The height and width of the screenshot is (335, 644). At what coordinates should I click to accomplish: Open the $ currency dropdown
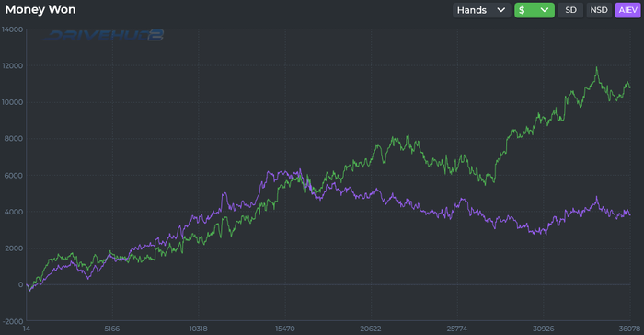[535, 10]
